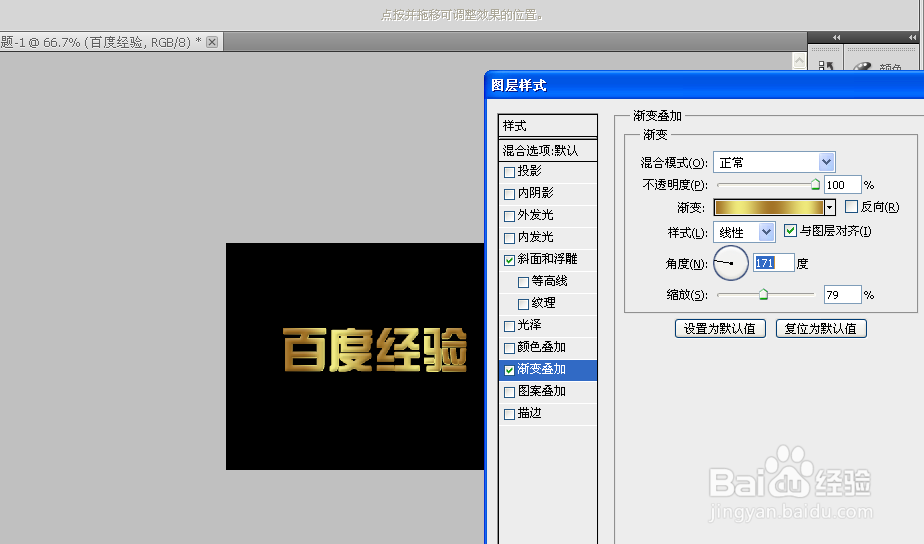
Task: Click the gold 百度经验 text on canvas
Action: pos(375,350)
